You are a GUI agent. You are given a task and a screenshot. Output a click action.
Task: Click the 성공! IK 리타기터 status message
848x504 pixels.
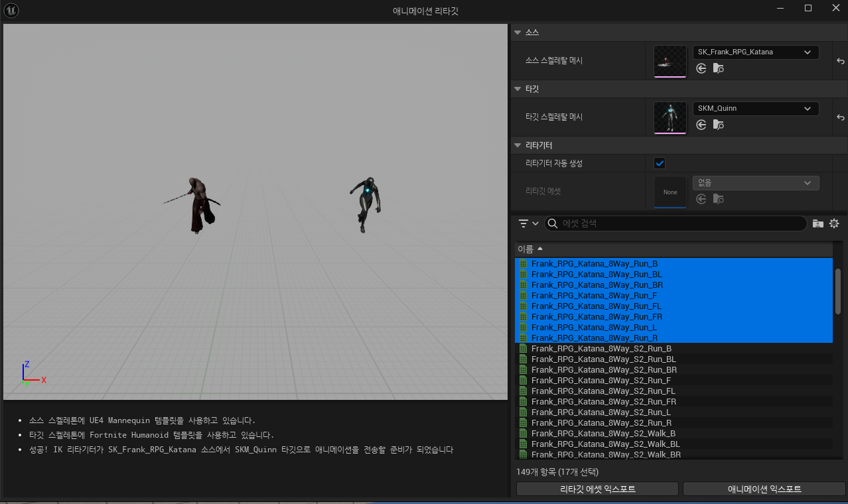click(242, 450)
